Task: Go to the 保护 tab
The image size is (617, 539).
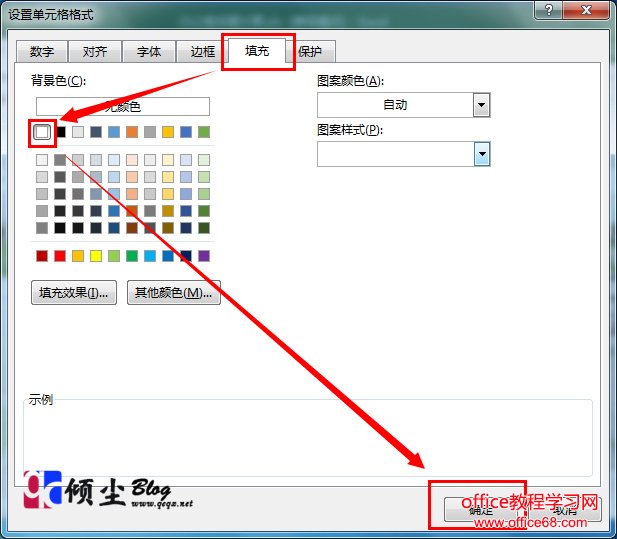Action: pos(310,52)
